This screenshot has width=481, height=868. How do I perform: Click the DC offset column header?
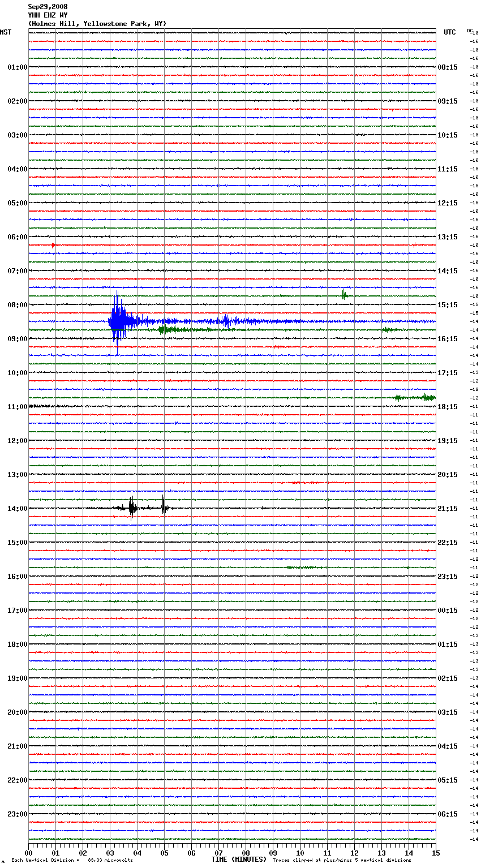(470, 31)
